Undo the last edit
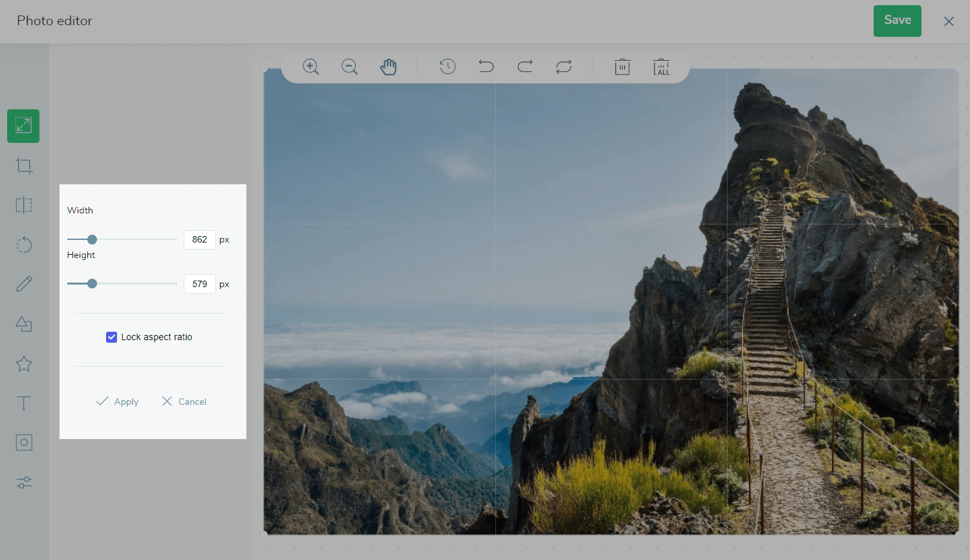 click(486, 67)
